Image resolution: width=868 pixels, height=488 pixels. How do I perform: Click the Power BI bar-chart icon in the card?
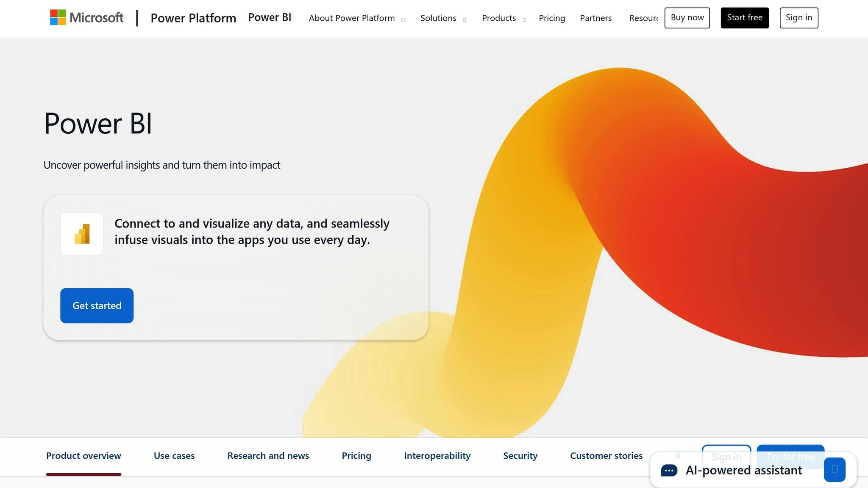82,233
